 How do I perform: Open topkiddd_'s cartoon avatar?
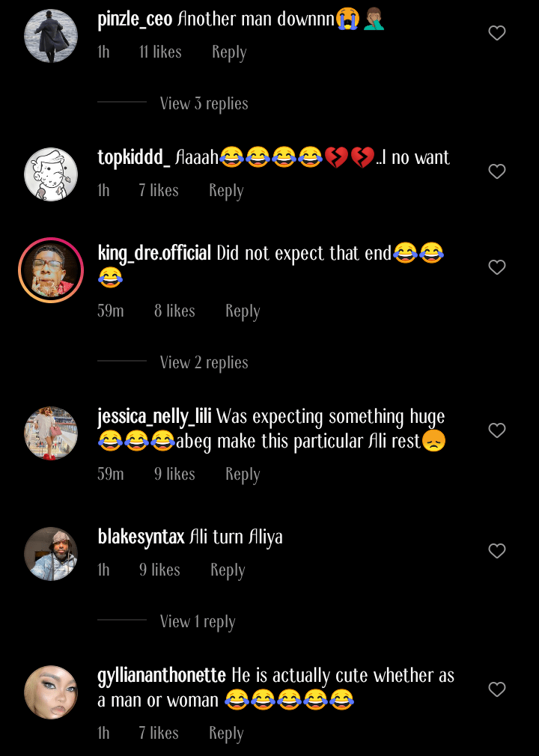pos(51,174)
